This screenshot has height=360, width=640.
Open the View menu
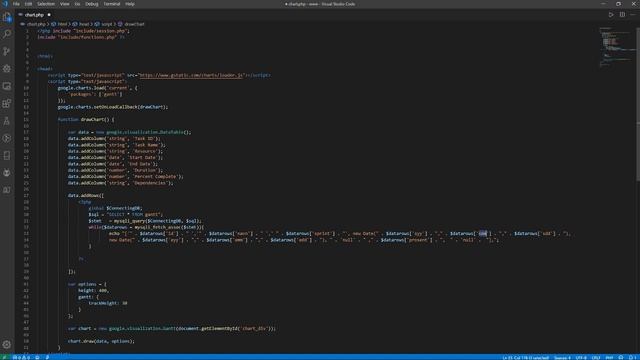(64, 4)
